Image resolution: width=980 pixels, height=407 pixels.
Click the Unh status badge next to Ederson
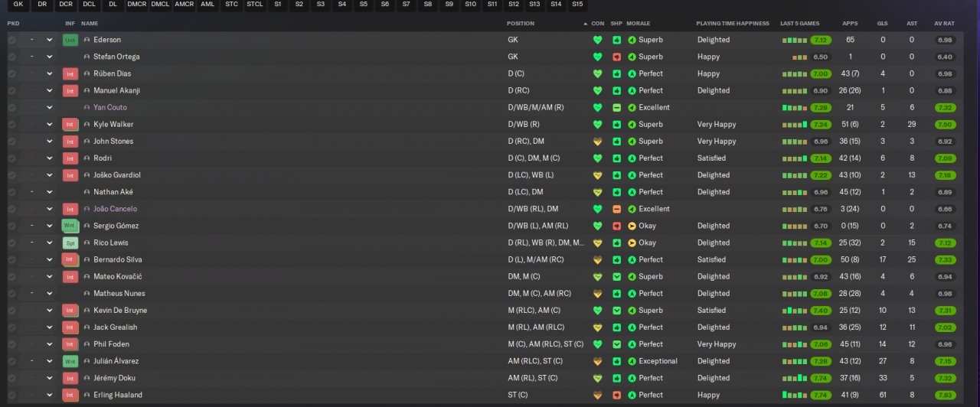(x=70, y=40)
